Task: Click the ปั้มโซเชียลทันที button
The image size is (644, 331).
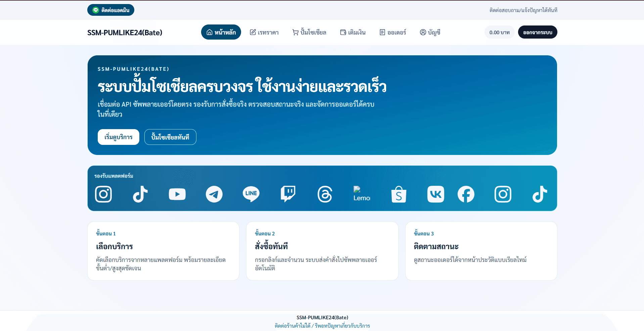Action: 170,137
